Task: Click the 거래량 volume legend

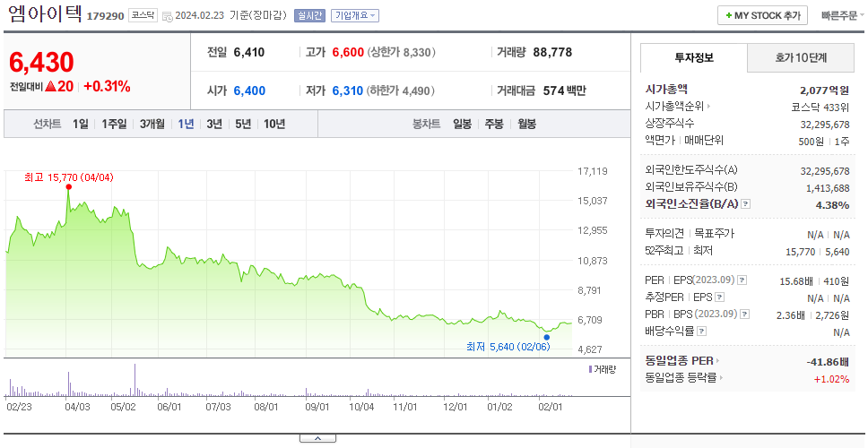Action: coord(603,369)
